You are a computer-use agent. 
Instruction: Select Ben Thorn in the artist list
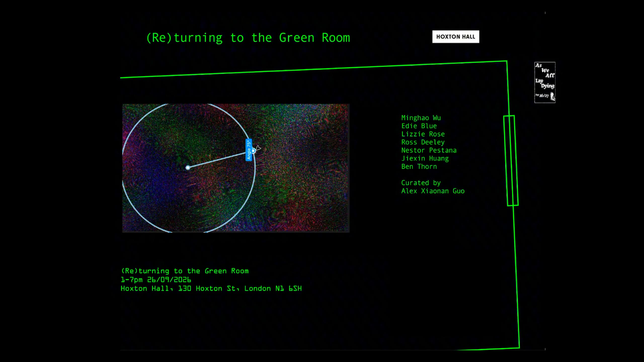coord(419,166)
